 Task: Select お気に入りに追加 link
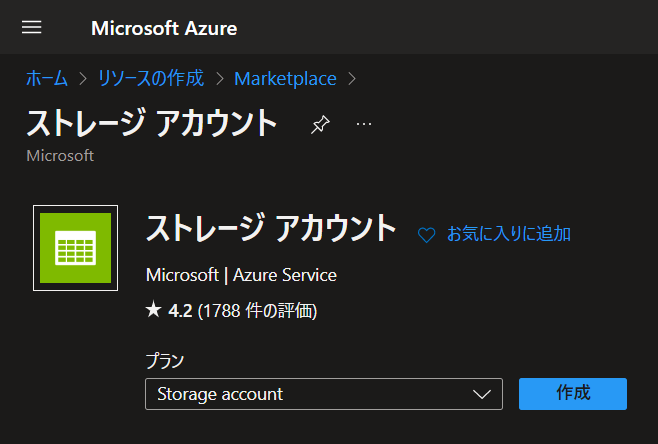coord(509,234)
